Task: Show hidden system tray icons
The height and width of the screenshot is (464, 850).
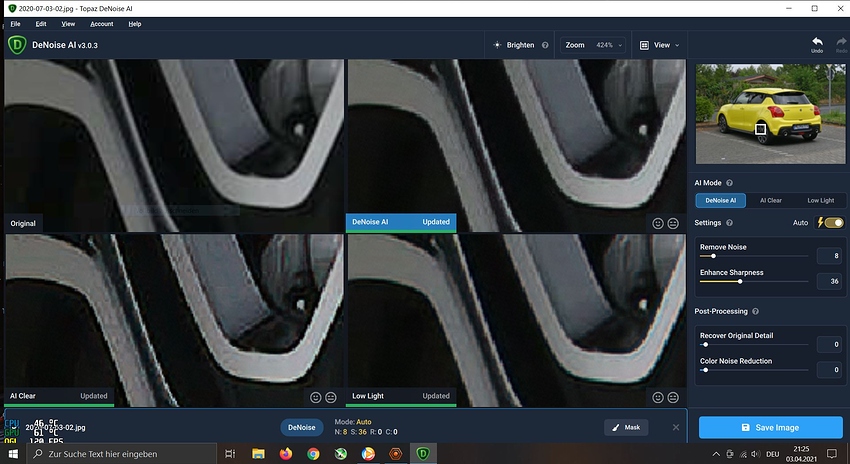Action: pos(716,454)
